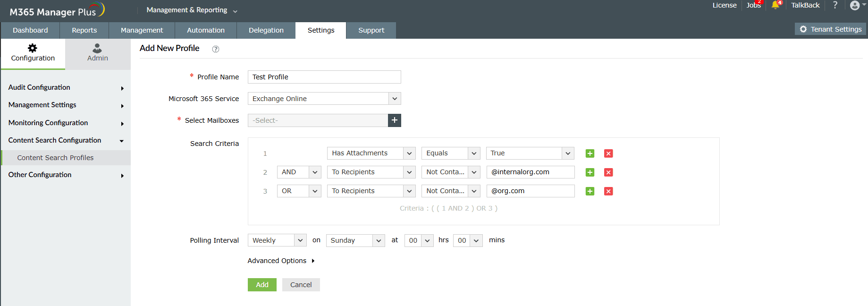This screenshot has width=868, height=306.
Task: Expand Audit Configuration in sidebar
Action: click(65, 87)
